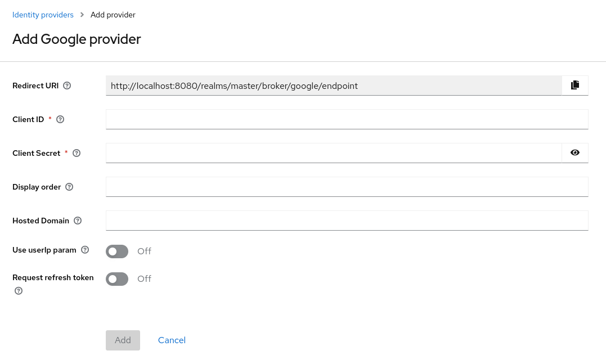Open help for Display order
The width and height of the screenshot is (606, 364).
click(69, 187)
